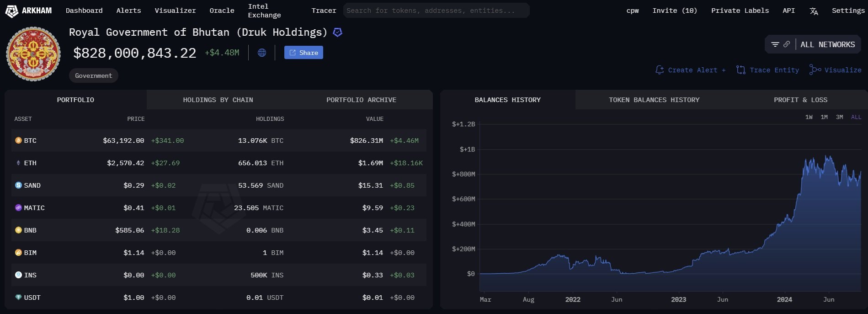Focus the token and address search field
868x314 pixels.
click(436, 11)
